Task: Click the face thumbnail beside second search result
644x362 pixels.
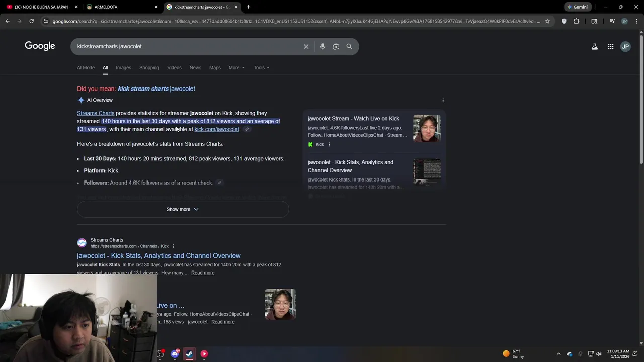Action: (x=280, y=304)
